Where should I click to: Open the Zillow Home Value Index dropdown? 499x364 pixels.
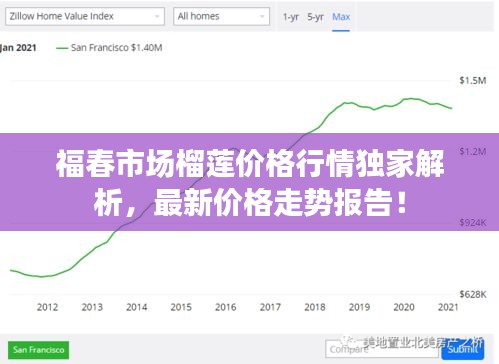85,16
